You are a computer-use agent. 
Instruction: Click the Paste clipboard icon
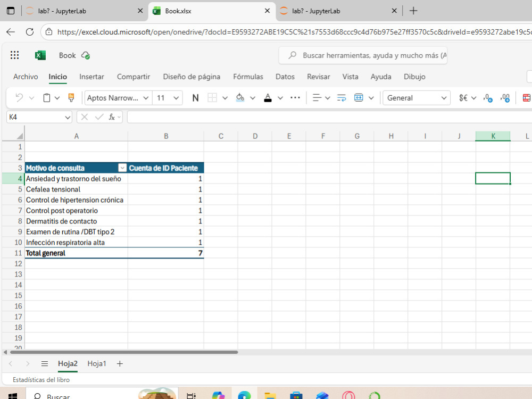tap(47, 98)
